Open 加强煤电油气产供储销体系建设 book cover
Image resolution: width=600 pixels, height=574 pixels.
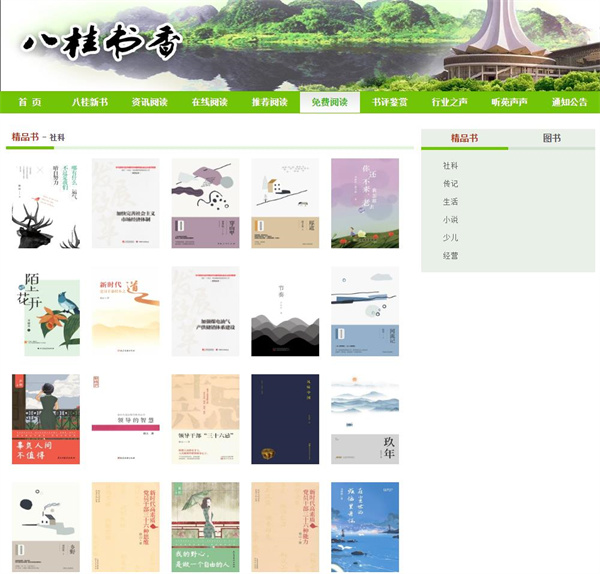pos(205,311)
